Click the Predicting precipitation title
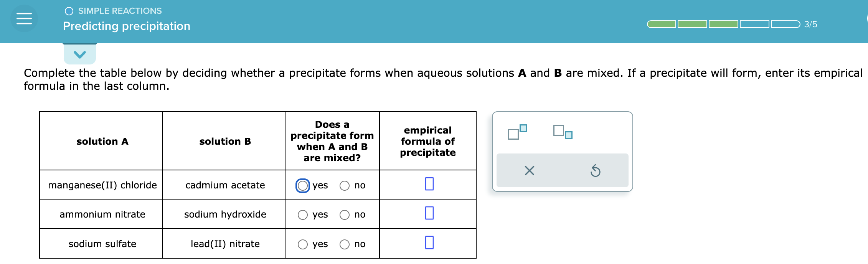 (127, 26)
